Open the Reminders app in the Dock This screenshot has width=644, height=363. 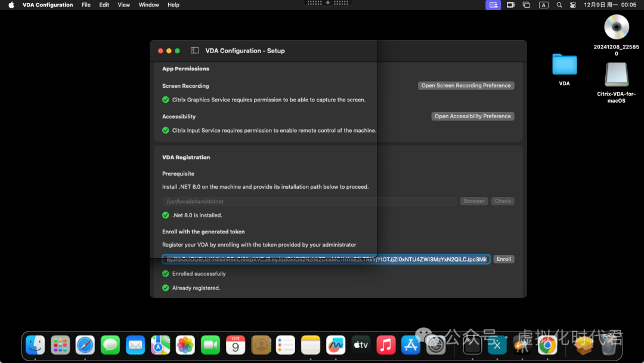point(286,345)
